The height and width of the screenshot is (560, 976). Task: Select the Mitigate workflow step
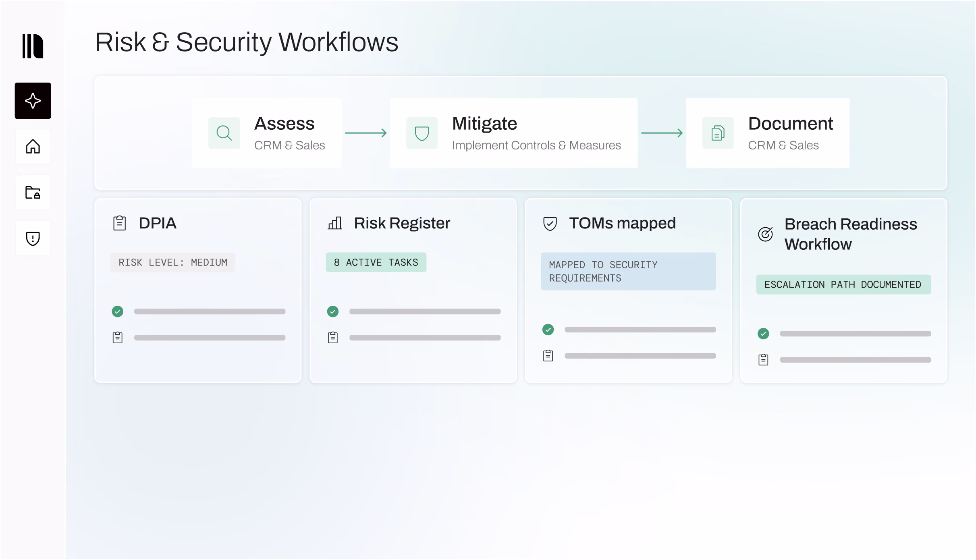coord(514,133)
